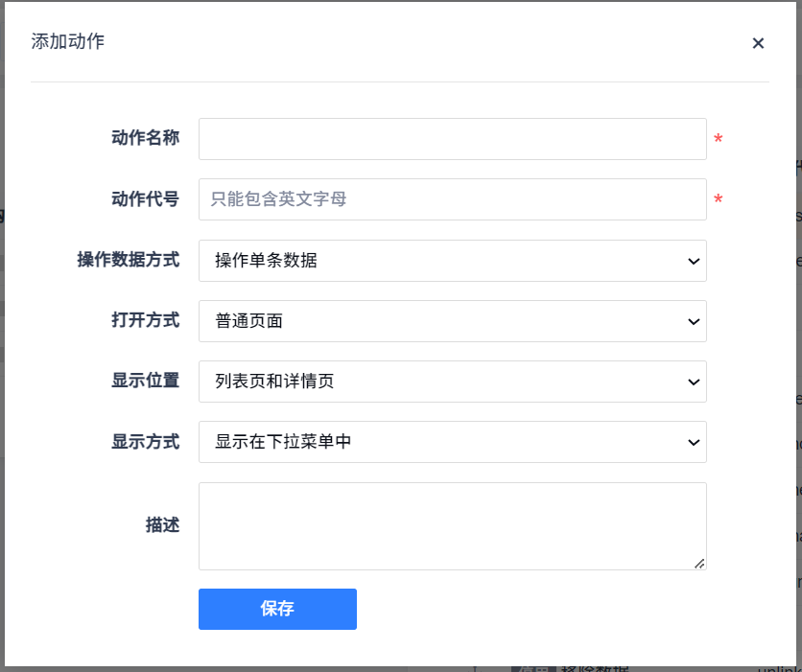Click the 显示方式 field label
Viewport: 802px width, 672px height.
pyautogui.click(x=145, y=442)
